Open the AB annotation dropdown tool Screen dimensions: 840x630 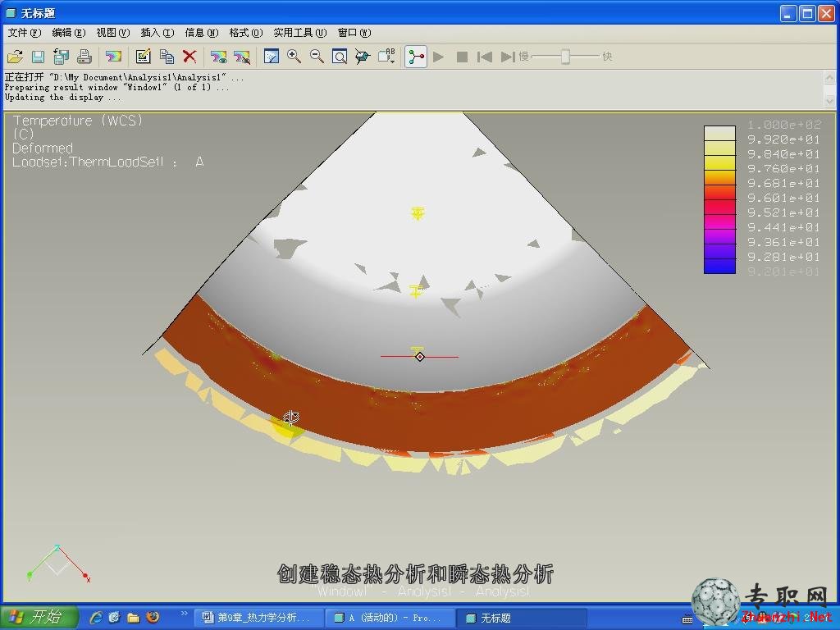tap(387, 57)
